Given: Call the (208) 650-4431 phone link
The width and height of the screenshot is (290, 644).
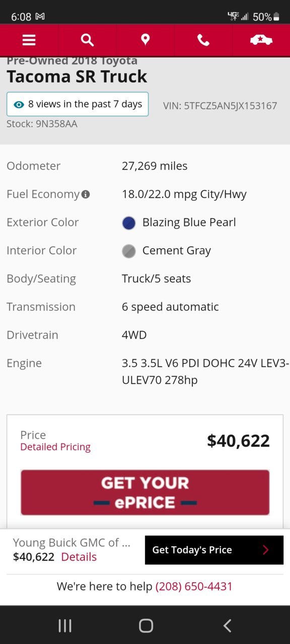Looking at the screenshot, I should click(x=194, y=586).
